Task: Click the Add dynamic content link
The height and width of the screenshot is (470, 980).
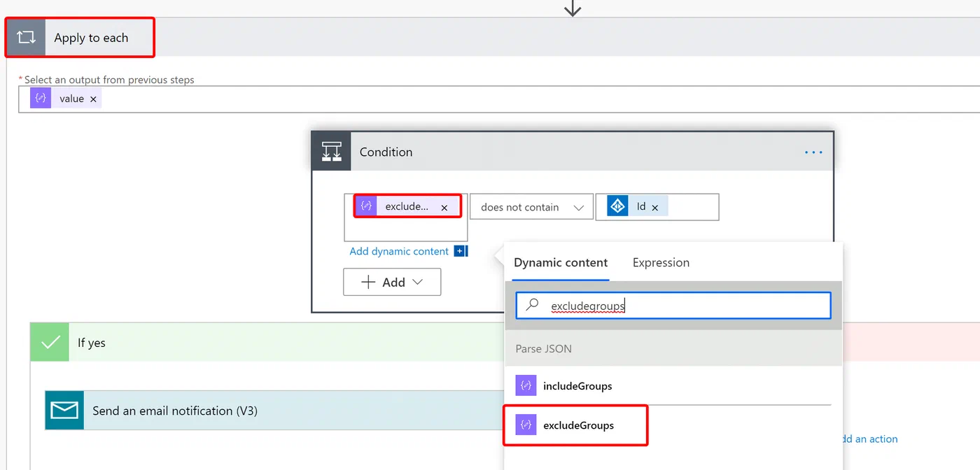Action: tap(399, 251)
